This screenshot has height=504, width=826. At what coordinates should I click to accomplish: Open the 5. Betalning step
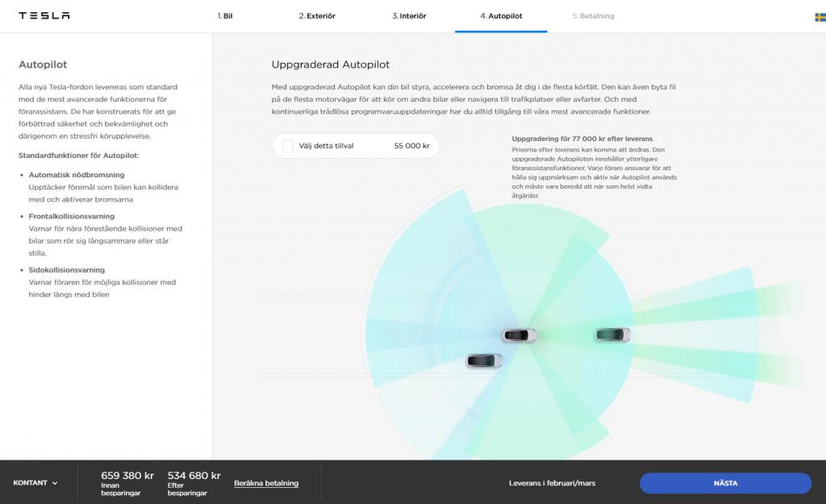593,16
